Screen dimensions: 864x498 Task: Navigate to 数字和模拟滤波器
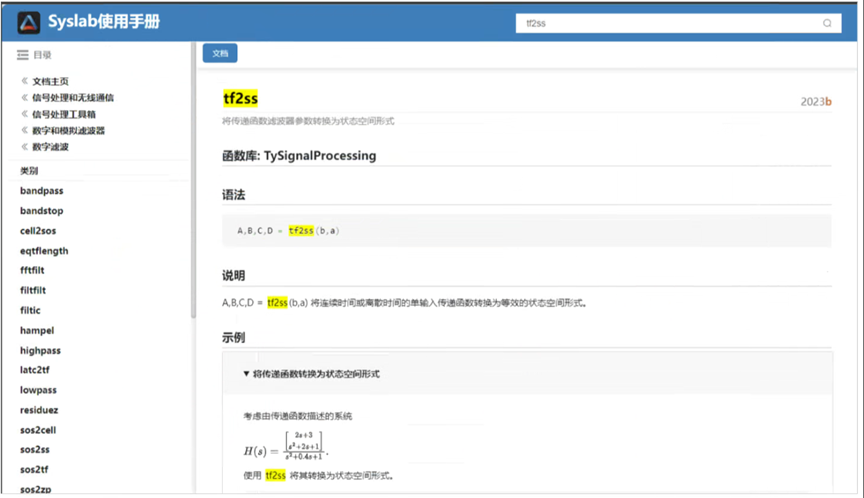coord(68,131)
